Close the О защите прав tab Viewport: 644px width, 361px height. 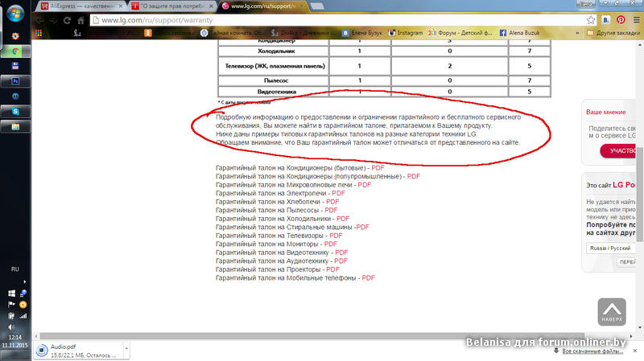tap(211, 6)
